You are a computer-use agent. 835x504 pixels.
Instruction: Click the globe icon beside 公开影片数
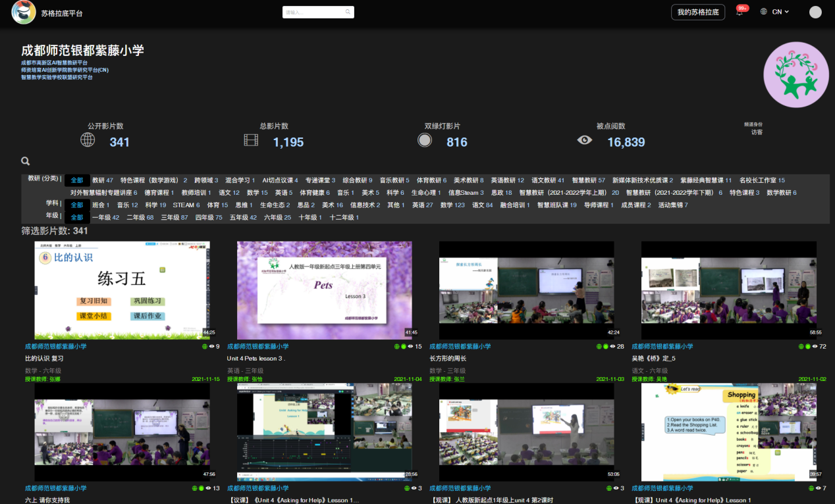point(88,140)
